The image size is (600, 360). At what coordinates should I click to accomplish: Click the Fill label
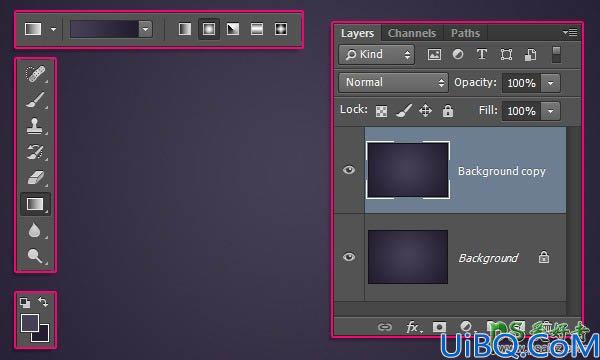pyautogui.click(x=488, y=111)
